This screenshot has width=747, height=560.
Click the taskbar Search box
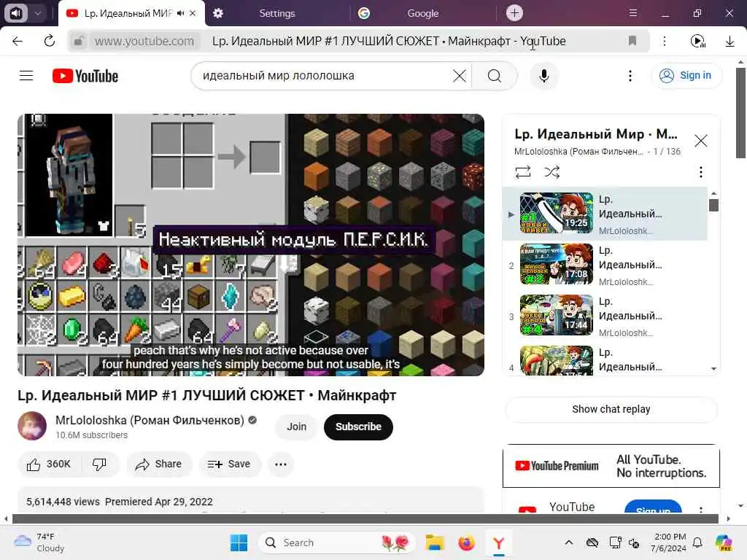336,542
